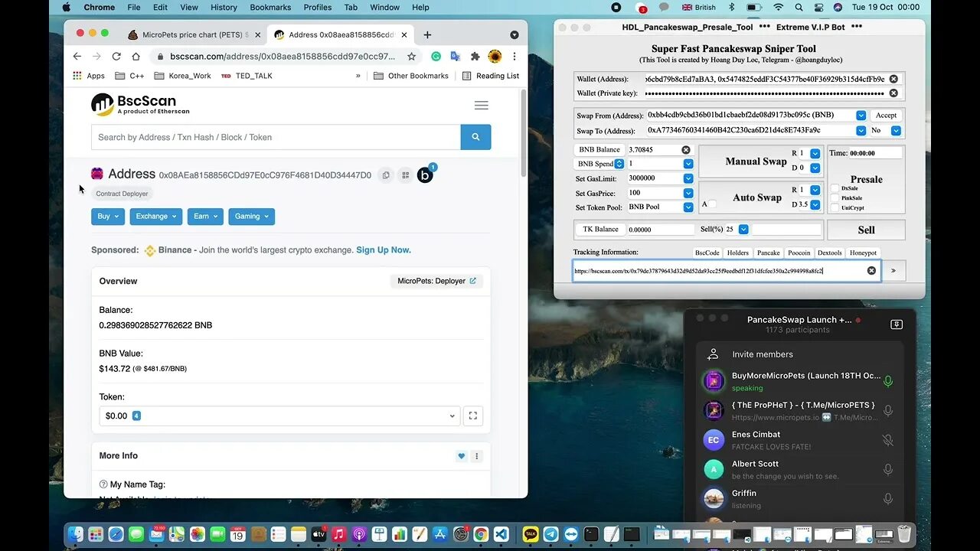Click the Auto Swap button
The height and width of the screenshot is (551, 980).
757,197
